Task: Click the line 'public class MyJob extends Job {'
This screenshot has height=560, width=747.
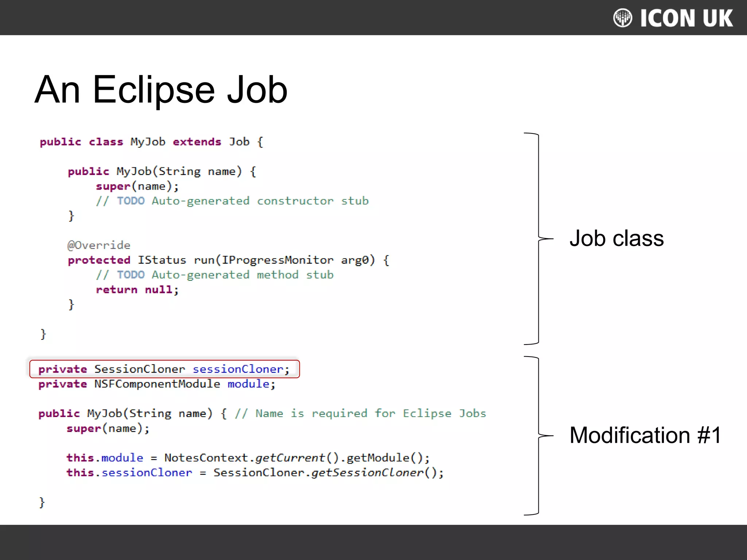Action: 151,142
